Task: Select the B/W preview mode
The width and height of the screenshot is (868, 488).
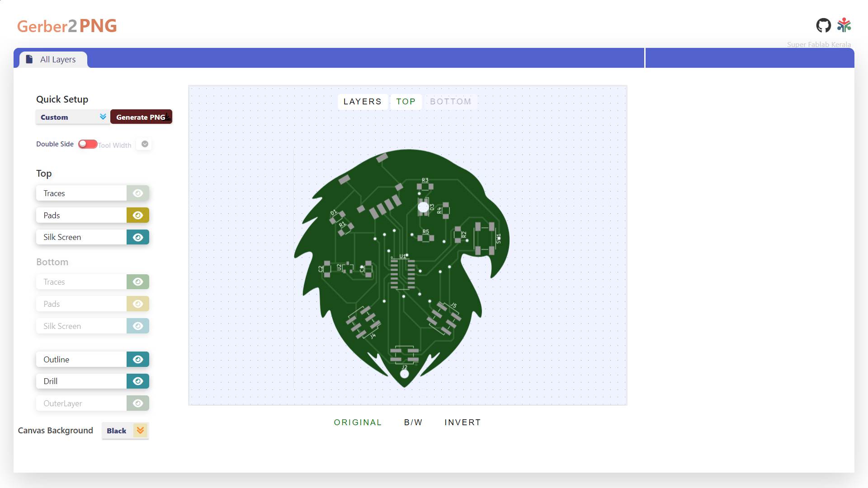Action: pyautogui.click(x=413, y=422)
